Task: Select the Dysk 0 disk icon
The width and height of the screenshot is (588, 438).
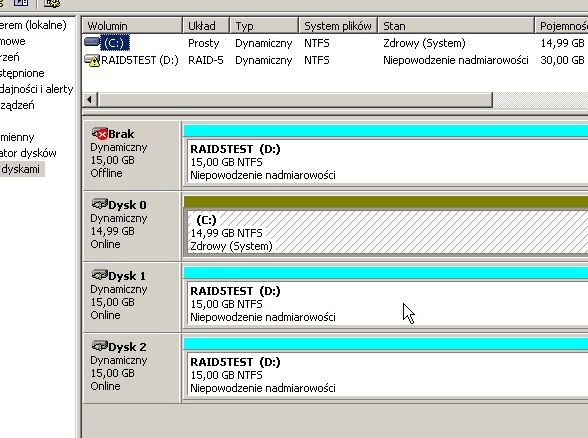Action: pos(99,204)
